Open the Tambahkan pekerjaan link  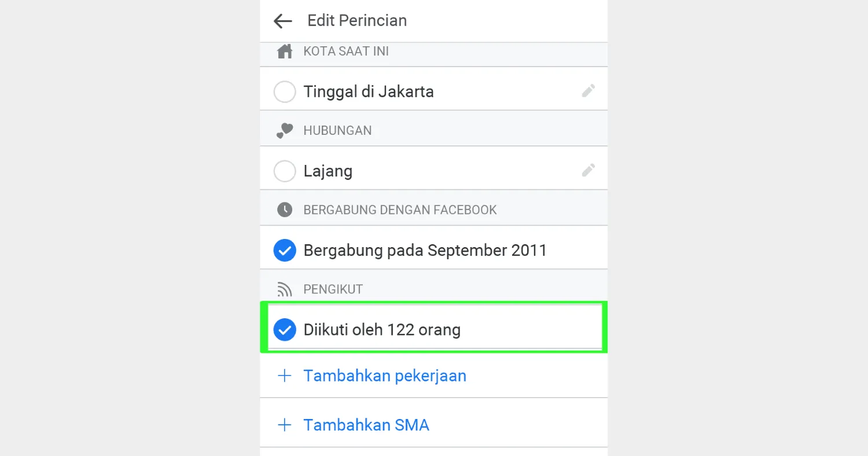pos(385,376)
